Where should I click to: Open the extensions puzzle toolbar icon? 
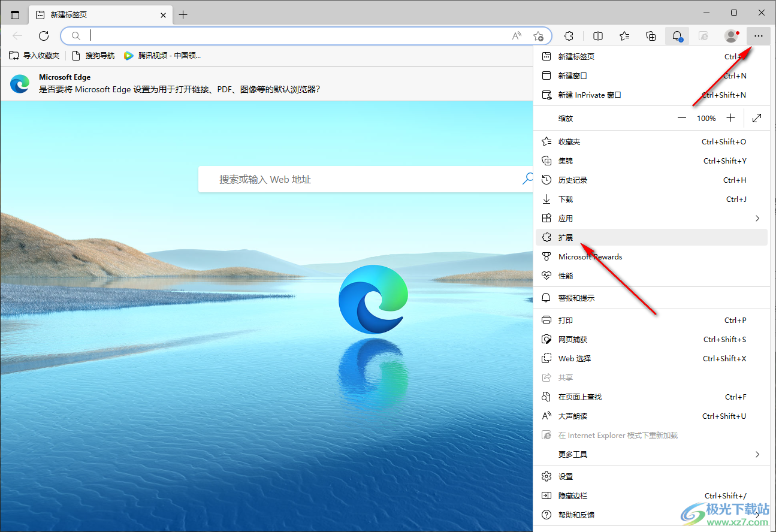(569, 36)
